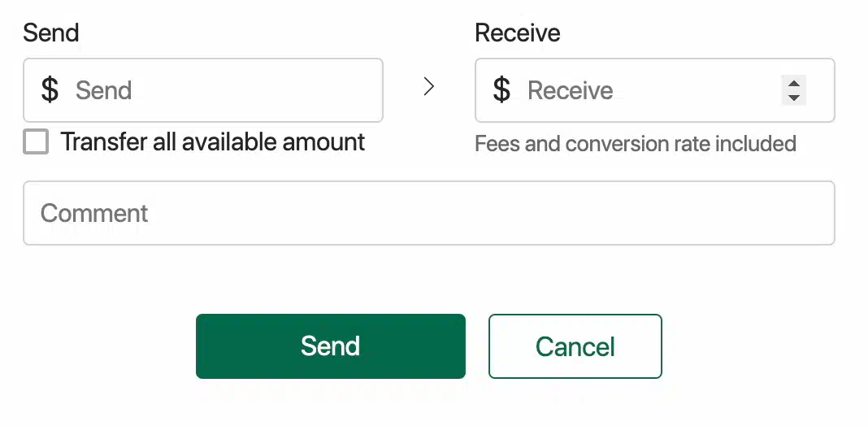Click the 'Send' heading above amount field
This screenshot has height=426, width=868.
click(x=51, y=33)
